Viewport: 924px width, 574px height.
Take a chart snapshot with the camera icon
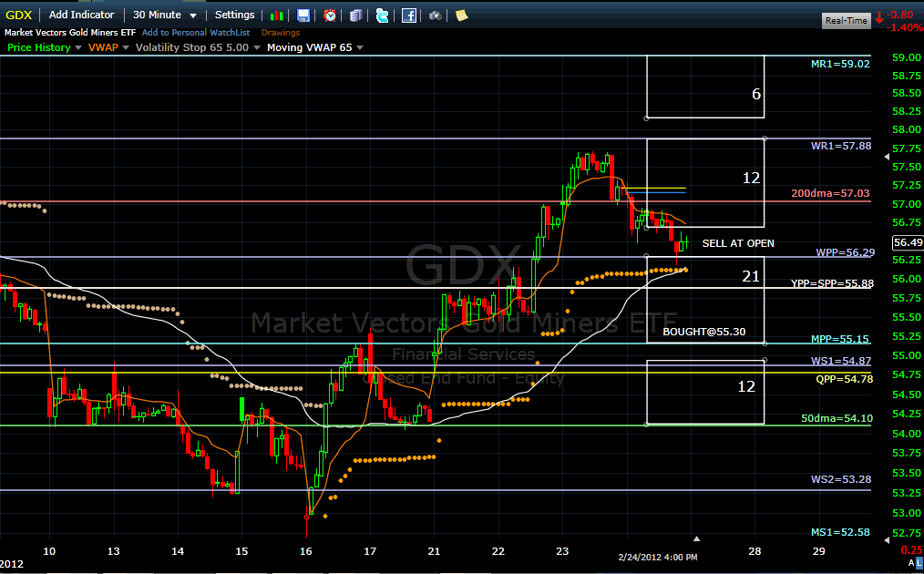tap(435, 15)
